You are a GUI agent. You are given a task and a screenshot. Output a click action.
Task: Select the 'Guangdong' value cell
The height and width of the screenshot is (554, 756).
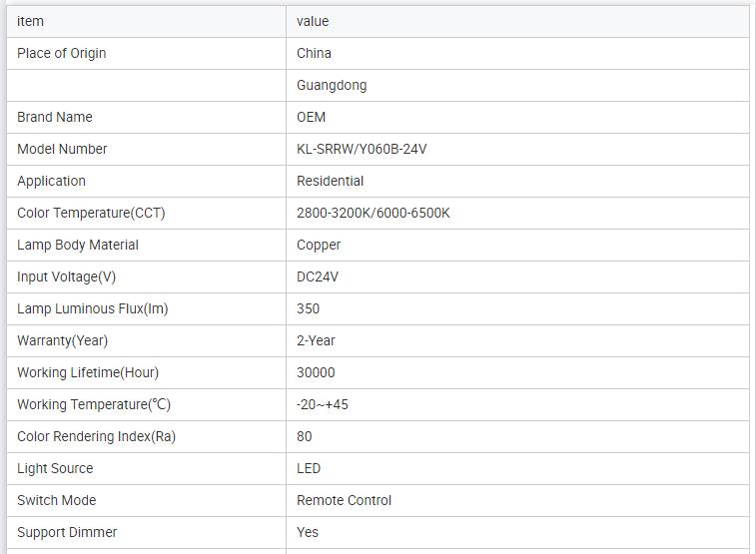pos(332,85)
